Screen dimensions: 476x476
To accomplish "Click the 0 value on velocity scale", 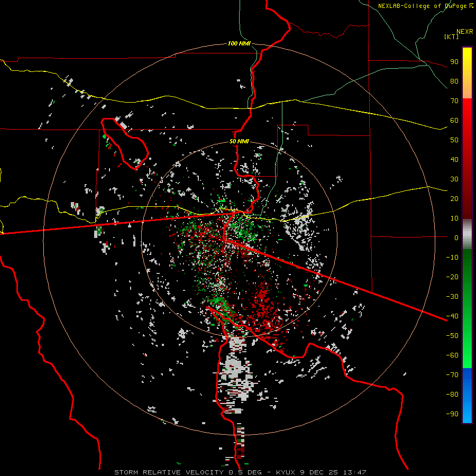I will tap(456, 238).
